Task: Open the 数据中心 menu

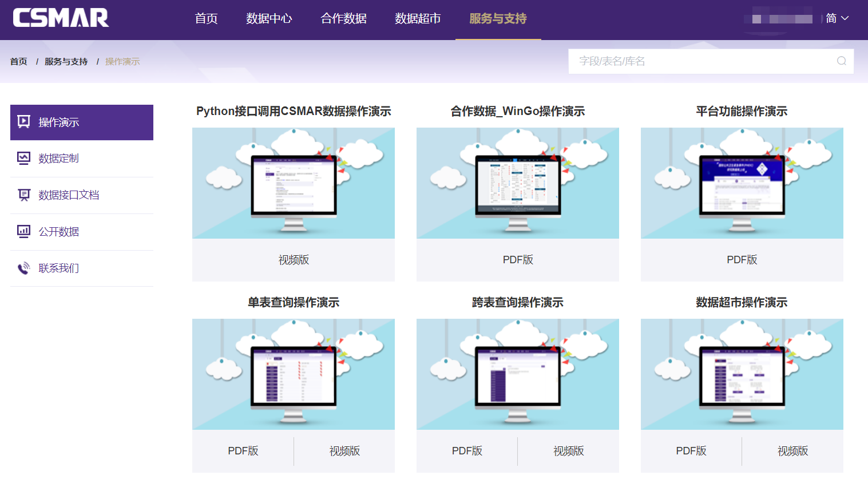Action: 269,18
